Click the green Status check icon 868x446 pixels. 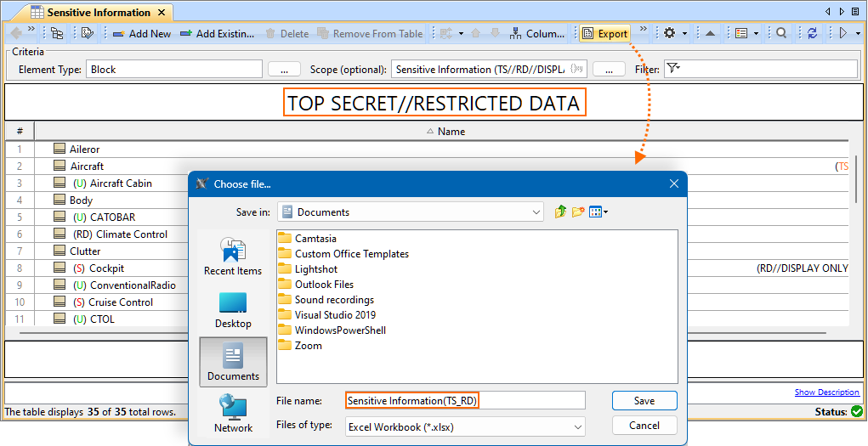point(857,412)
